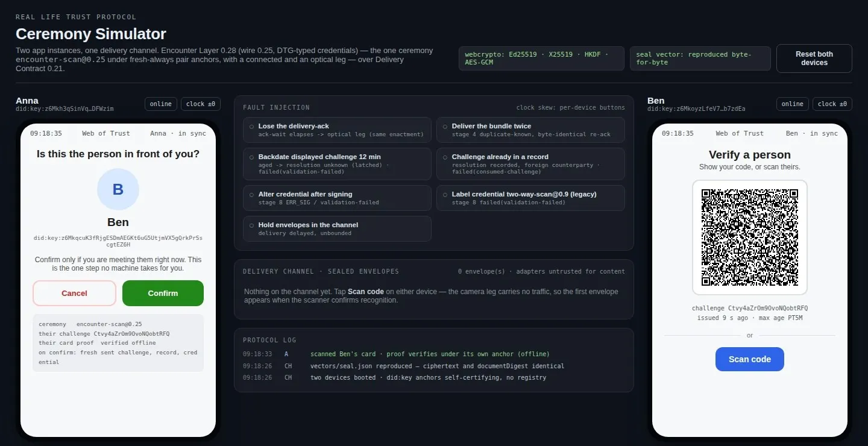Click 'their card proof verified offline' line
The width and height of the screenshot is (868, 446).
[x=97, y=343]
